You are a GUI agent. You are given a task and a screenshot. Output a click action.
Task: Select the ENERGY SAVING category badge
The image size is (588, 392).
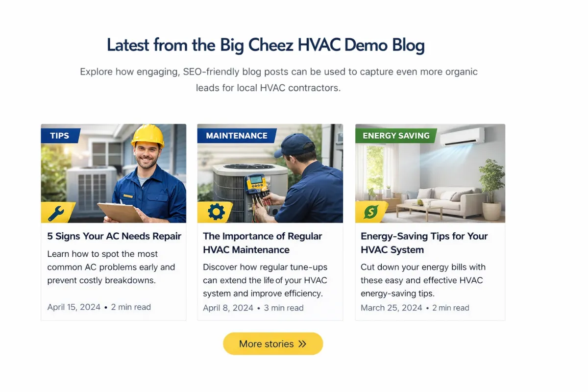click(396, 136)
